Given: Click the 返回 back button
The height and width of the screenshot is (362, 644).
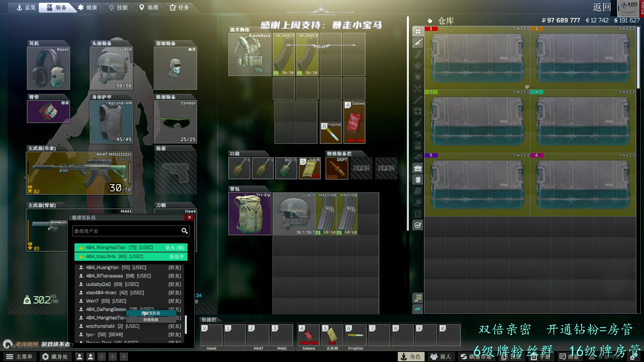Looking at the screenshot, I should [x=602, y=7].
